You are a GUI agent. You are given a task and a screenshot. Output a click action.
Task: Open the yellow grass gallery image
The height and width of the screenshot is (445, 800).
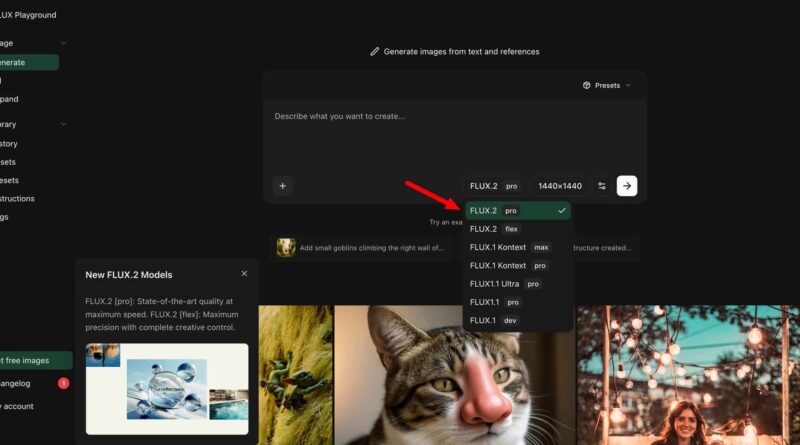pos(296,375)
